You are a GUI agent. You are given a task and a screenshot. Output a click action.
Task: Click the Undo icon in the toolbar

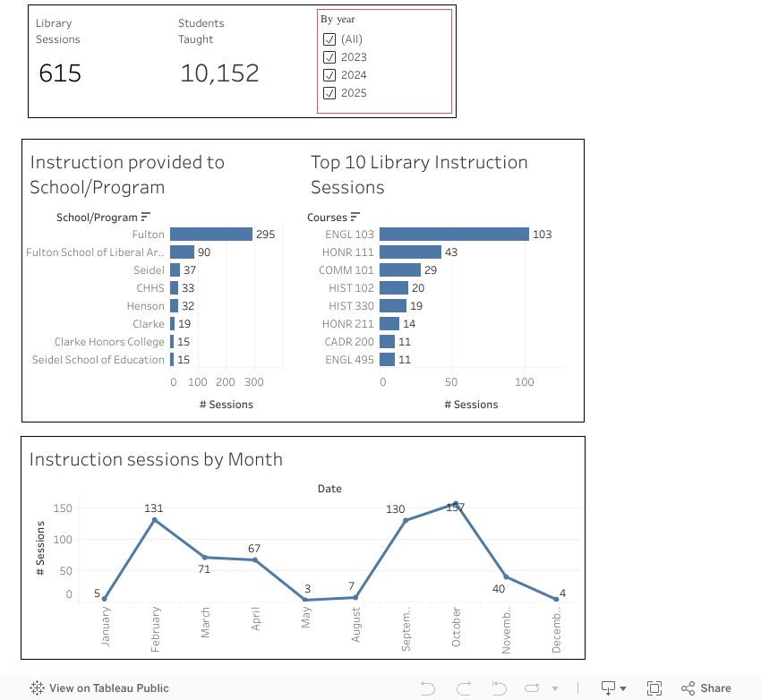429,687
